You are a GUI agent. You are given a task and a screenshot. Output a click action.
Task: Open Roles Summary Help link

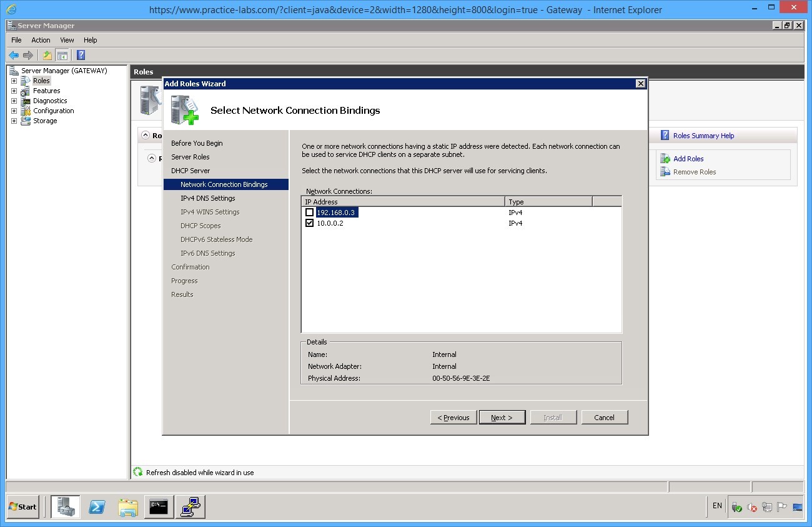pyautogui.click(x=703, y=136)
